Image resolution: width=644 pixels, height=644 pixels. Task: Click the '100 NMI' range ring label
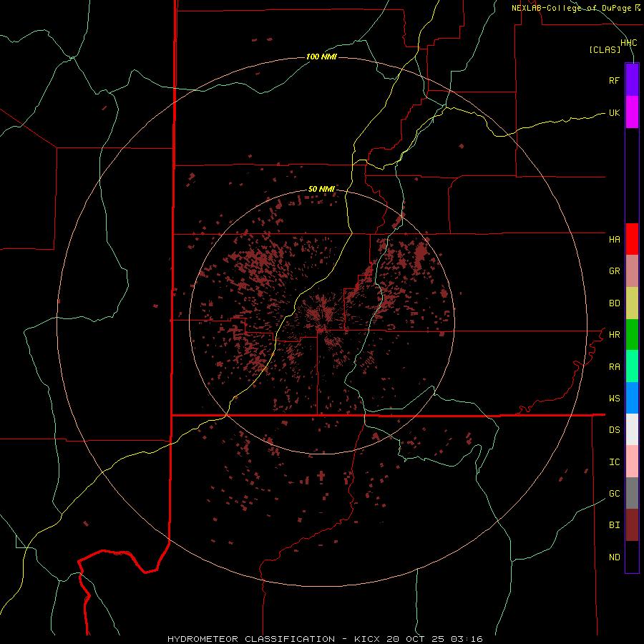coord(321,57)
